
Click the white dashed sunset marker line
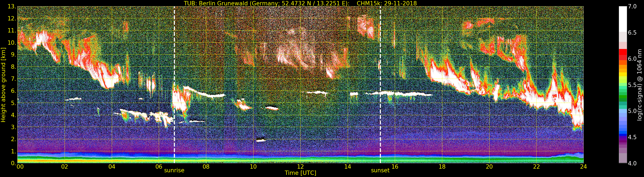tap(380, 85)
